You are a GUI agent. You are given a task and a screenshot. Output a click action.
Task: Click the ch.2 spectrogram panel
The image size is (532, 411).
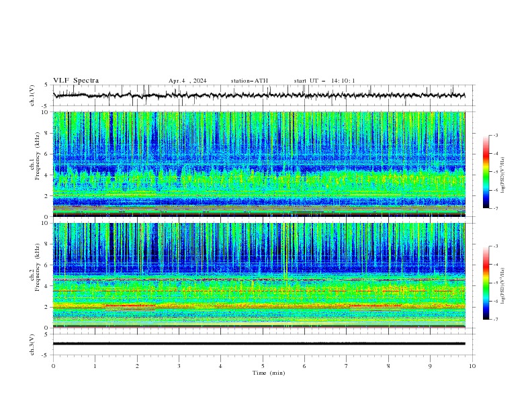[x=259, y=275]
